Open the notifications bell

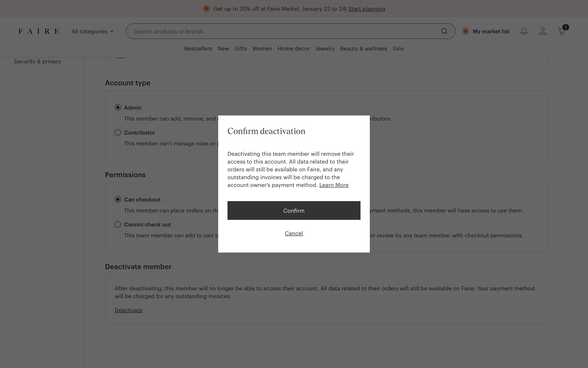click(x=524, y=31)
